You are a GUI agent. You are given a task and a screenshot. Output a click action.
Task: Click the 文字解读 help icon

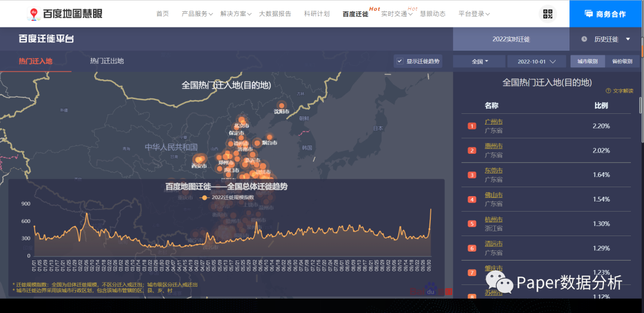point(608,91)
